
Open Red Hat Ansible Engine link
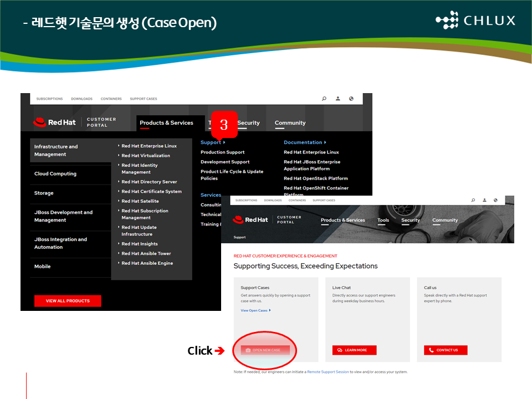pyautogui.click(x=147, y=263)
